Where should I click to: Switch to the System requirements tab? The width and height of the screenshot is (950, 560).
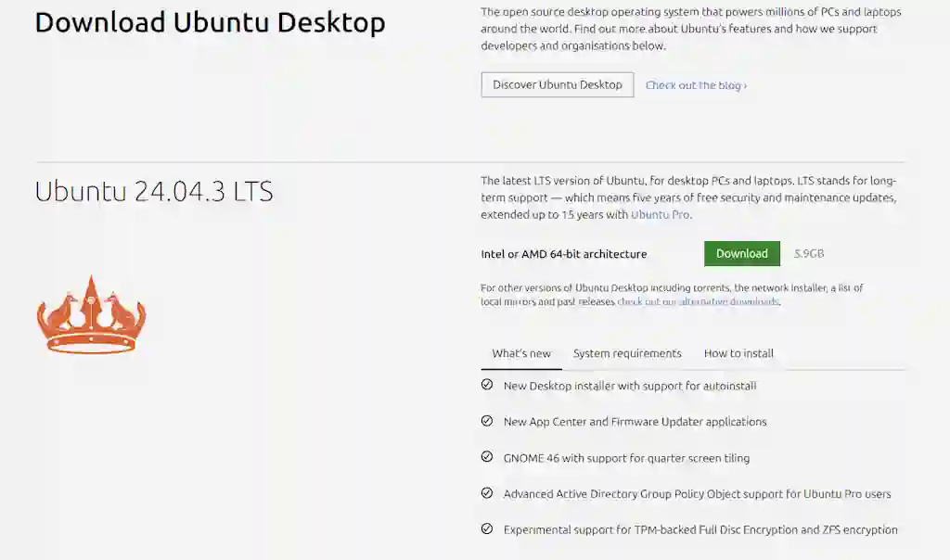coord(626,353)
